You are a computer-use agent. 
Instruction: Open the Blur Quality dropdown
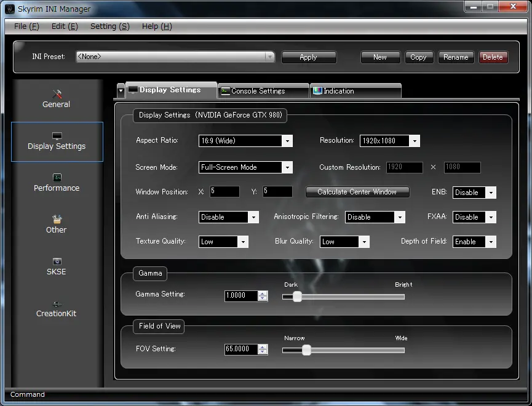tap(344, 242)
